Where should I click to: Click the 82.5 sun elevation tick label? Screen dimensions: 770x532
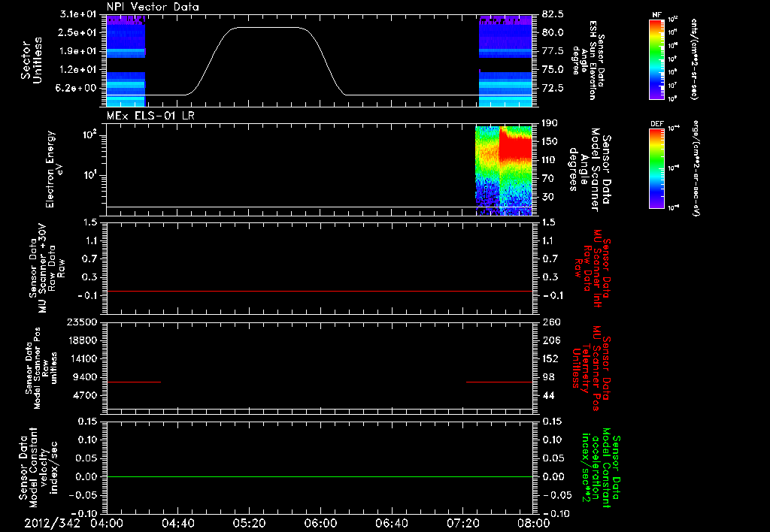pyautogui.click(x=553, y=14)
